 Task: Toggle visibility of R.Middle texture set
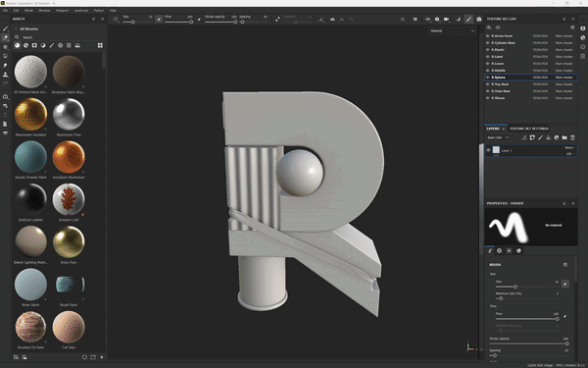[488, 71]
